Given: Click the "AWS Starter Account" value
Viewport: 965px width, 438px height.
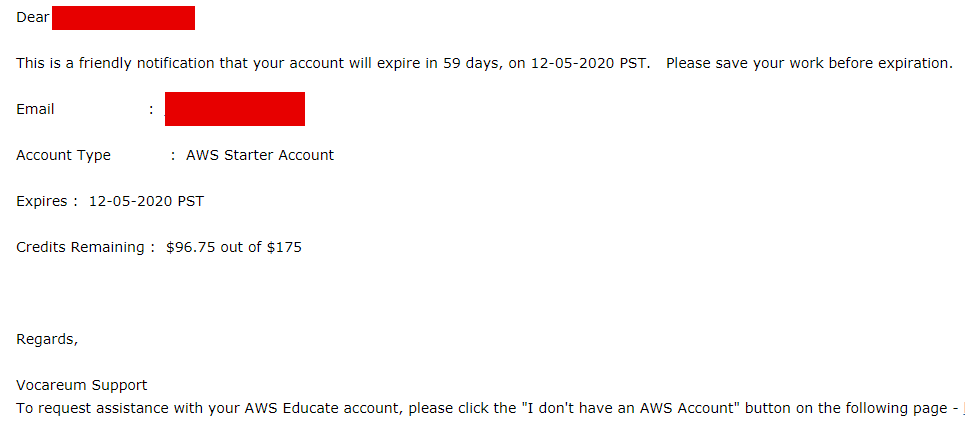Looking at the screenshot, I should tap(260, 155).
